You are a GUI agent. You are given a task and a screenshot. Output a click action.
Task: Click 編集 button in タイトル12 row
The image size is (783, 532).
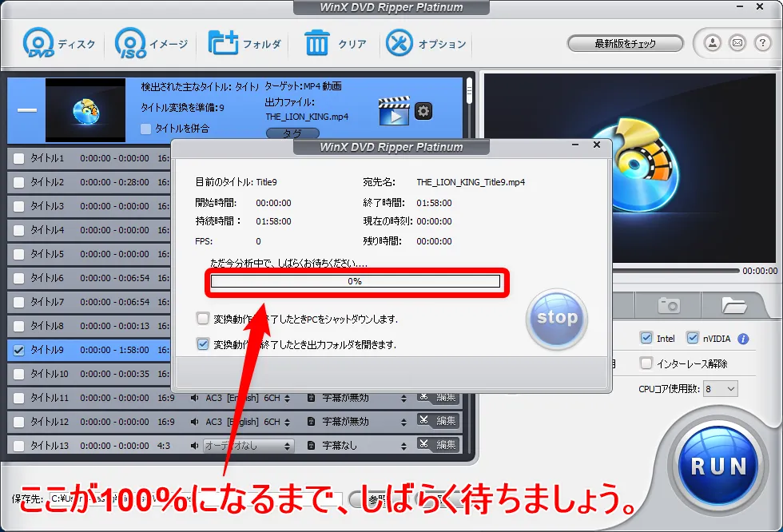coord(446,421)
